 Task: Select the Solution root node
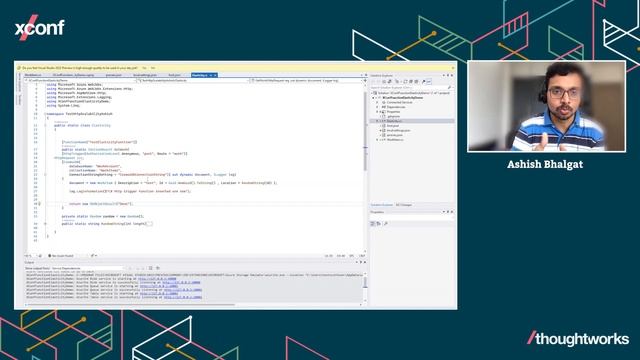(413, 93)
